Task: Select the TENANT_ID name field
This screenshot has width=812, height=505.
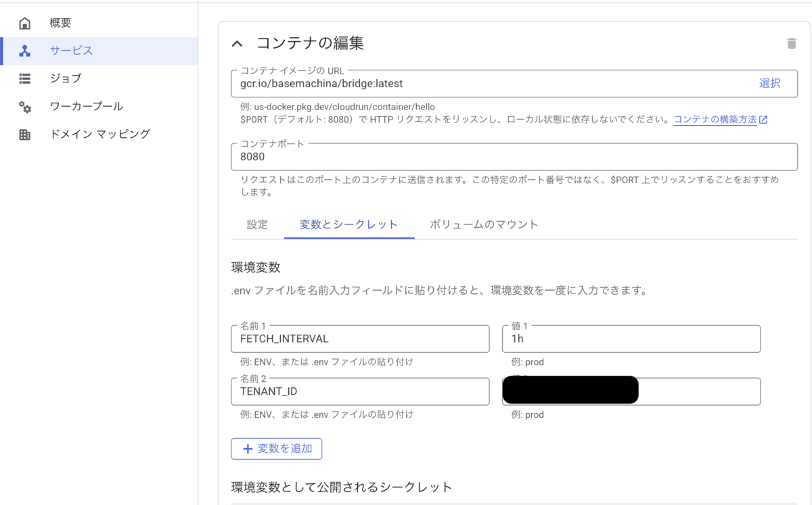Action: pyautogui.click(x=360, y=391)
